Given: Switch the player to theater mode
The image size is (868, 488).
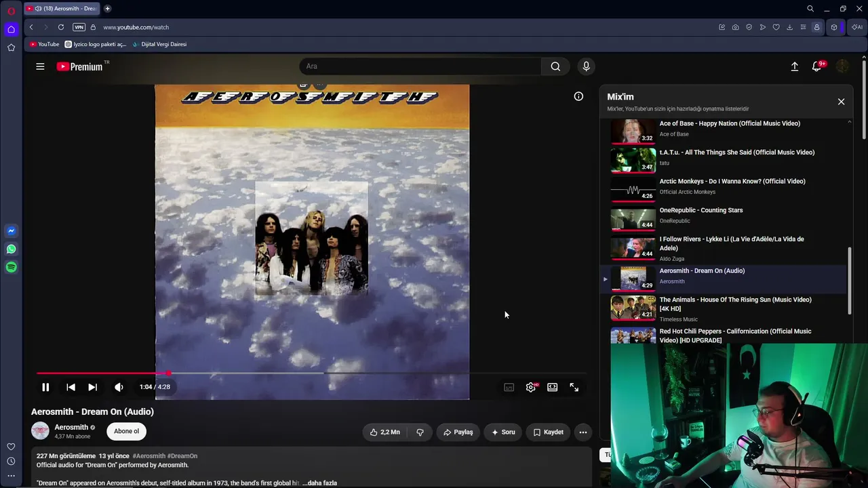Looking at the screenshot, I should coord(553,387).
